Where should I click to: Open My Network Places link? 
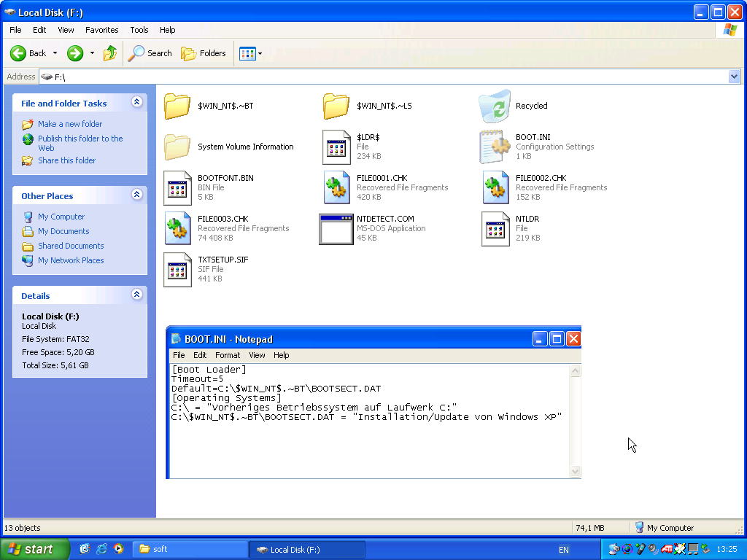click(x=71, y=261)
